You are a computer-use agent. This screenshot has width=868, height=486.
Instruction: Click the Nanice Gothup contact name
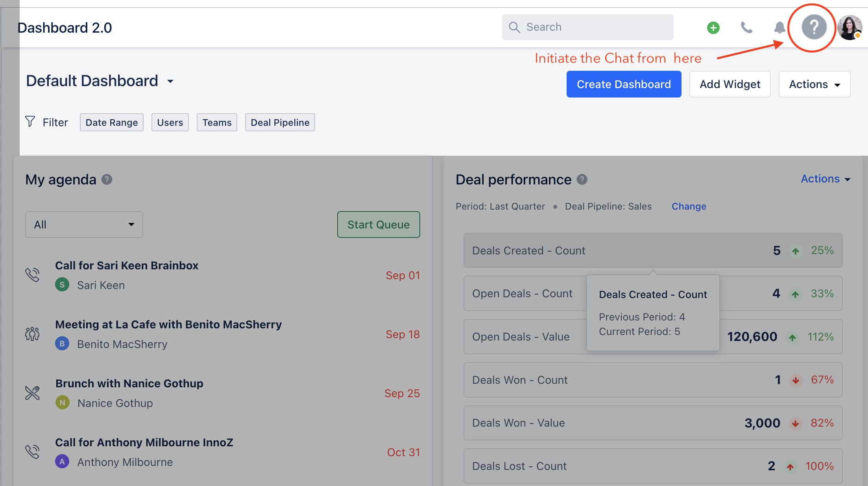(115, 403)
